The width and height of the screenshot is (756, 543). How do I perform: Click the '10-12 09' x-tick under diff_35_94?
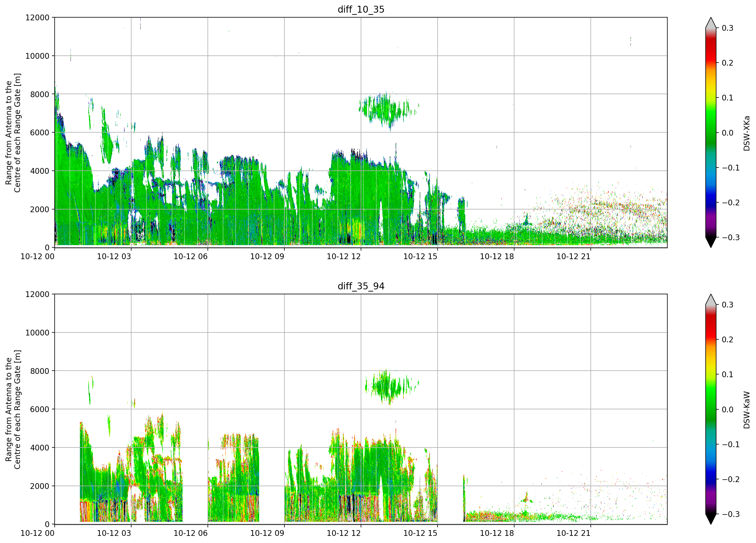[267, 533]
